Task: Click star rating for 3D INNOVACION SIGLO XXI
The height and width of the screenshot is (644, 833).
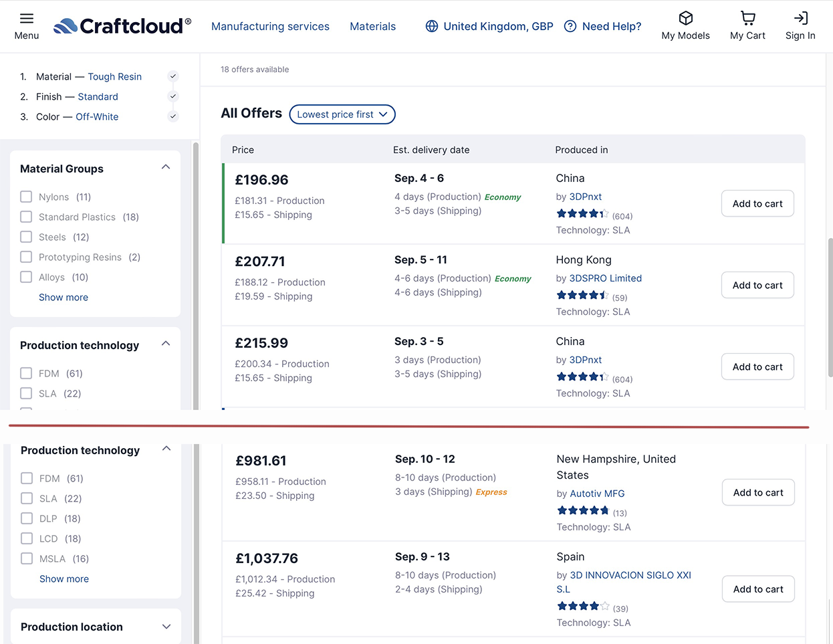Action: coord(583,607)
